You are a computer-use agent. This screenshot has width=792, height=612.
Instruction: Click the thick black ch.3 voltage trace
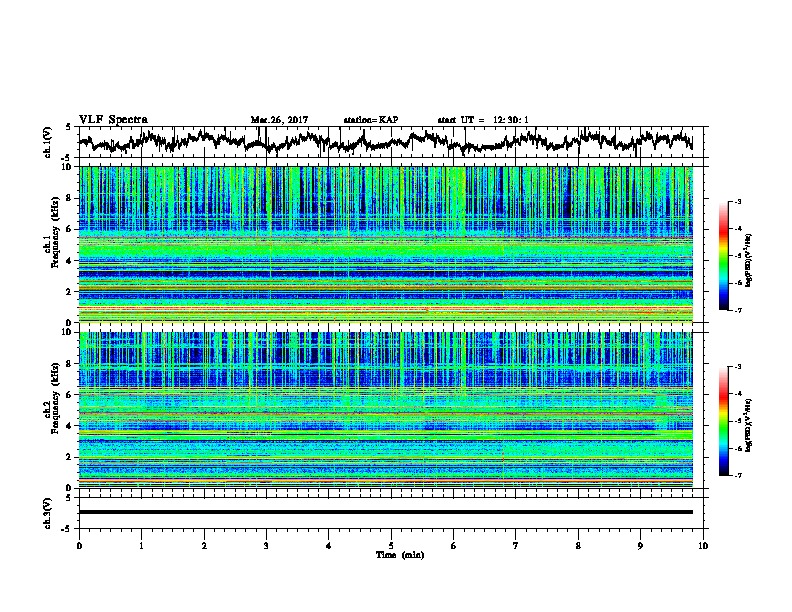pyautogui.click(x=386, y=512)
